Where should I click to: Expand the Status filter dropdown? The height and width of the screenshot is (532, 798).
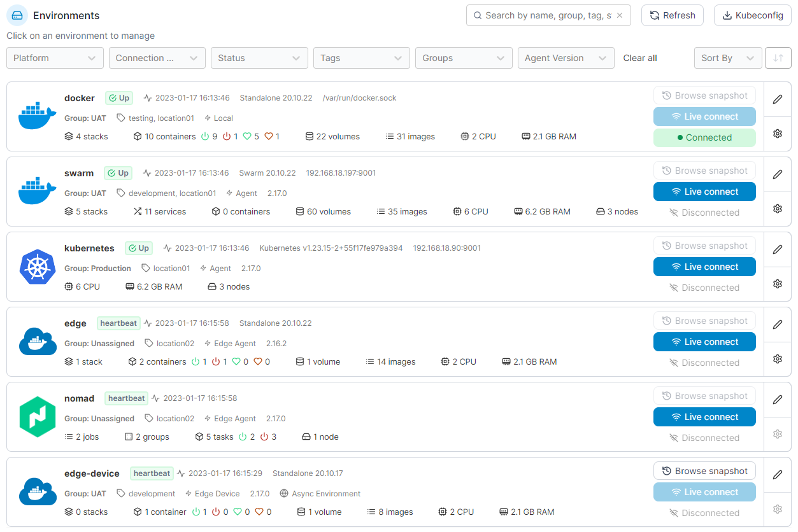coord(259,58)
